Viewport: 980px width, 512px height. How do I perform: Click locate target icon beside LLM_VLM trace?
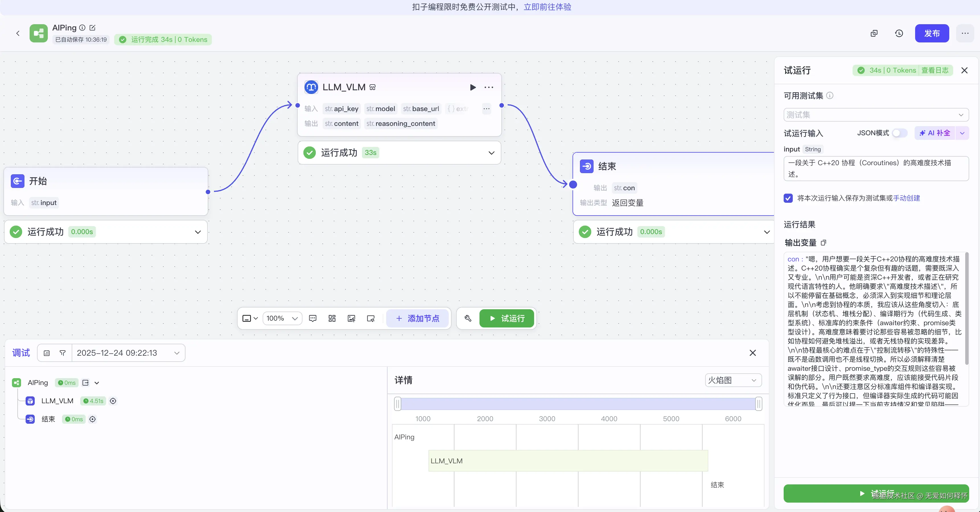pos(113,401)
